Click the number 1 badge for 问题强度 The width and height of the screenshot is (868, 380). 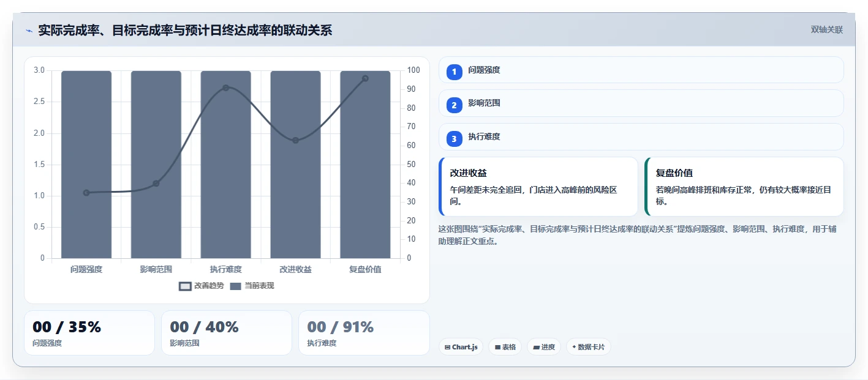pyautogui.click(x=454, y=72)
